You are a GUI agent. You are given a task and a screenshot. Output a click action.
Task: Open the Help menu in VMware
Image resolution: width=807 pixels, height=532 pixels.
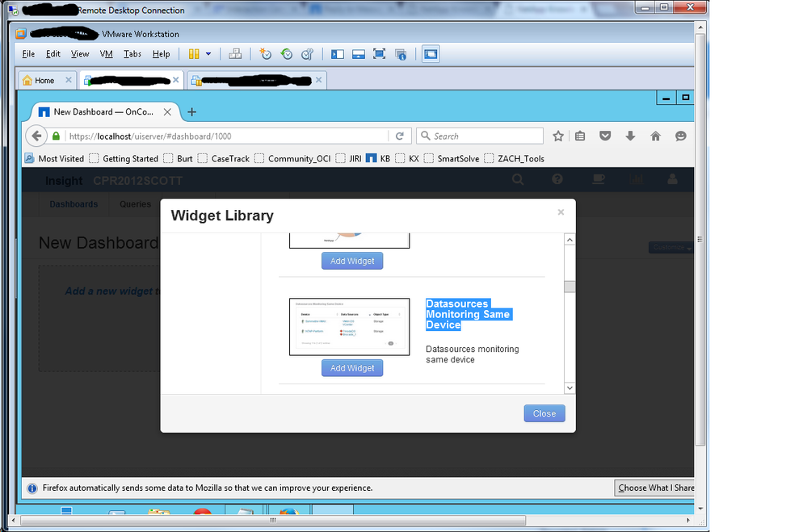[x=161, y=54]
